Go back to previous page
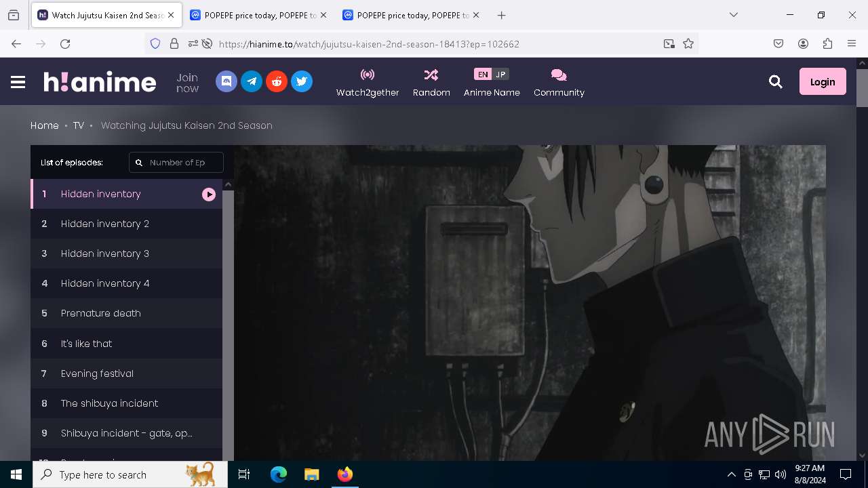The image size is (868, 488). coord(16,43)
